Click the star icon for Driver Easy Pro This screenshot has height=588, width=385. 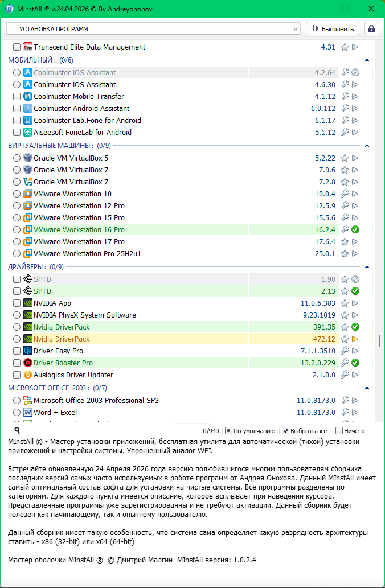pyautogui.click(x=345, y=351)
